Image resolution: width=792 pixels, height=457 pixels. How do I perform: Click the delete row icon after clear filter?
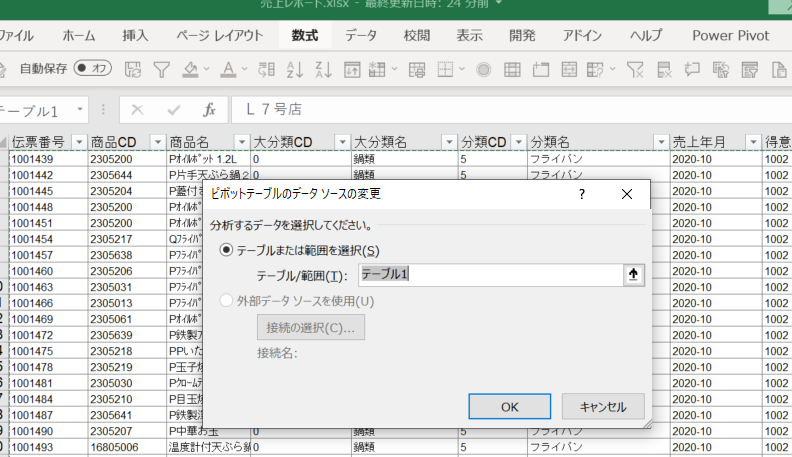[664, 69]
